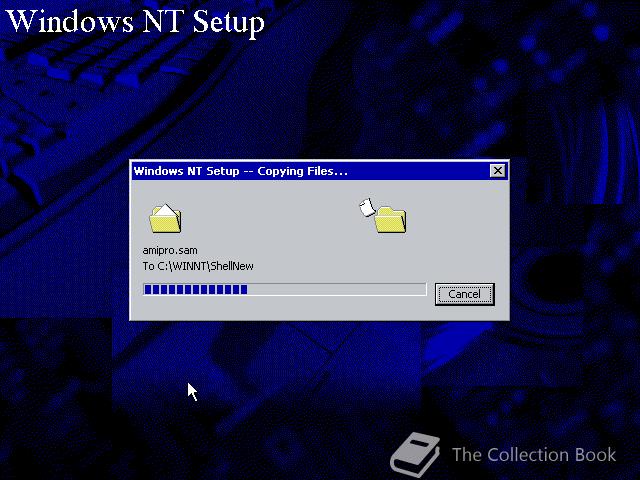Image resolution: width=640 pixels, height=480 pixels.
Task: Click the source open folder icon
Action: [165, 218]
